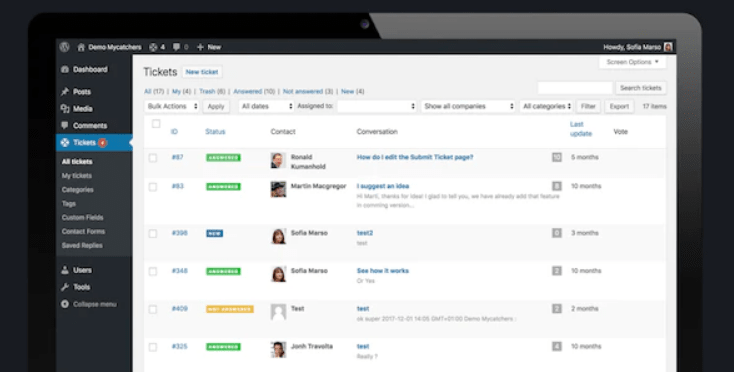
Task: Click Sofia Marso's avatar on ticket #398
Action: [278, 236]
